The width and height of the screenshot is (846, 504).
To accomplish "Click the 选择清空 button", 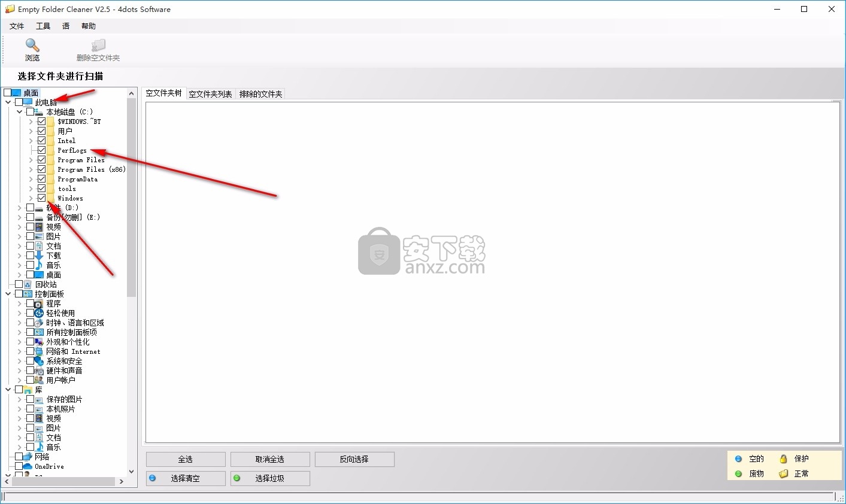I will (x=186, y=478).
